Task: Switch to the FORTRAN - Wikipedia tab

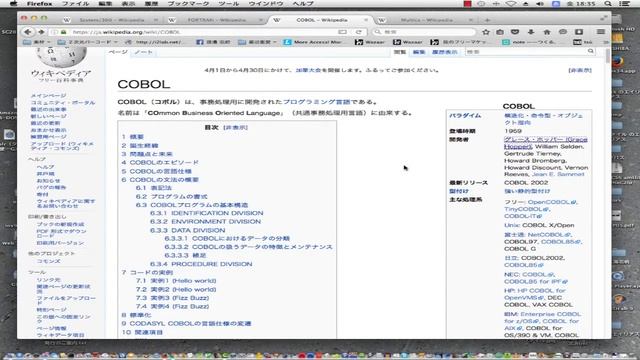Action: pos(216,20)
